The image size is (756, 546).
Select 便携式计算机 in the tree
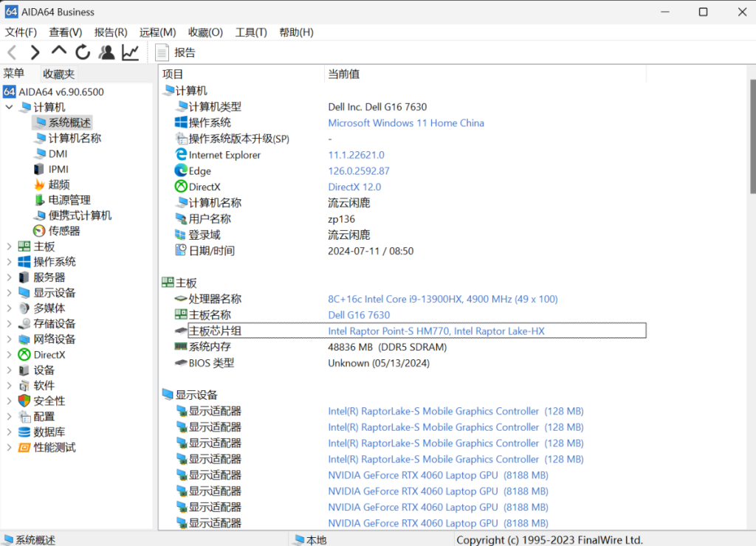[x=80, y=215]
